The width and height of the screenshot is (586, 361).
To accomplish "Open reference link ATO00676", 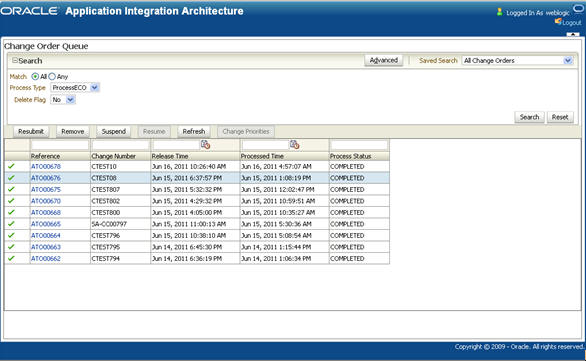I will pyautogui.click(x=46, y=178).
